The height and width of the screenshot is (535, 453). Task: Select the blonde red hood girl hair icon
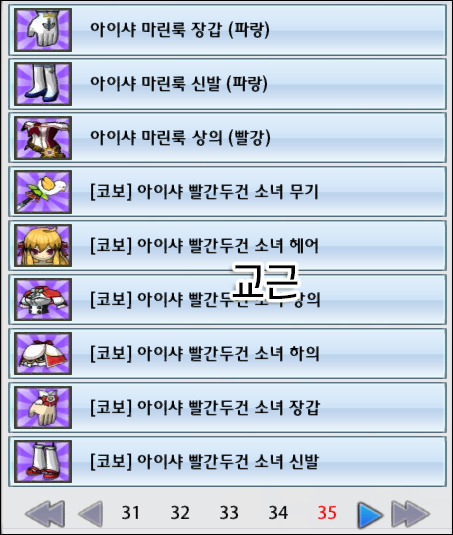43,246
